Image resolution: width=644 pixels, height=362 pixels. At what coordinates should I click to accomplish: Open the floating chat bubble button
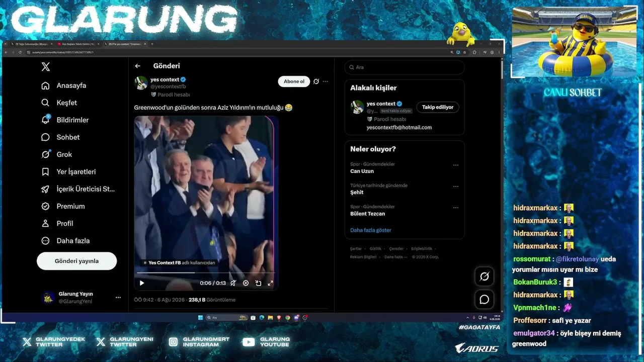pyautogui.click(x=485, y=300)
